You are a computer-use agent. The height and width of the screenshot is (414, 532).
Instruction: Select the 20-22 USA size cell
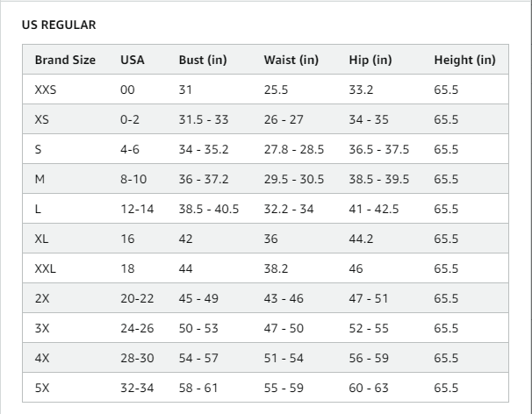137,298
